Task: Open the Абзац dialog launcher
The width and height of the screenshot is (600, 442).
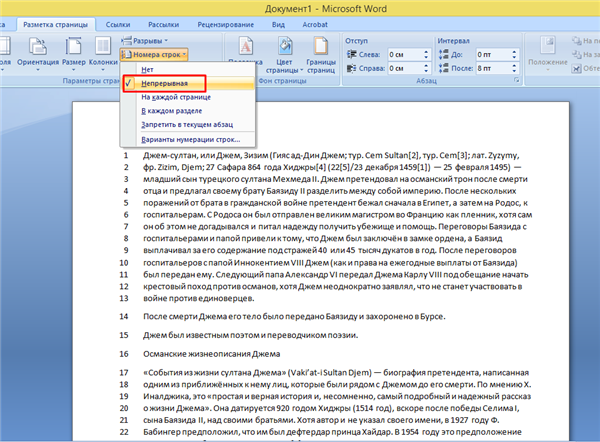Action: [x=517, y=80]
